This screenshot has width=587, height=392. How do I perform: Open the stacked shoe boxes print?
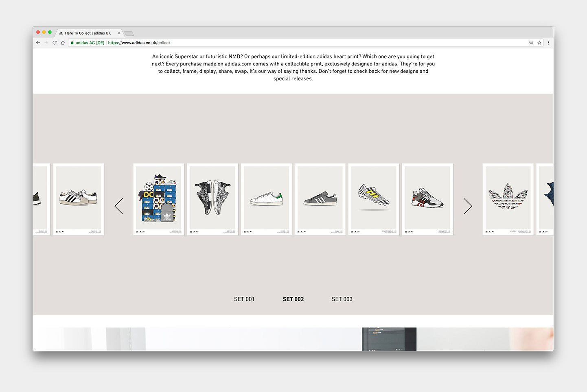coord(159,199)
